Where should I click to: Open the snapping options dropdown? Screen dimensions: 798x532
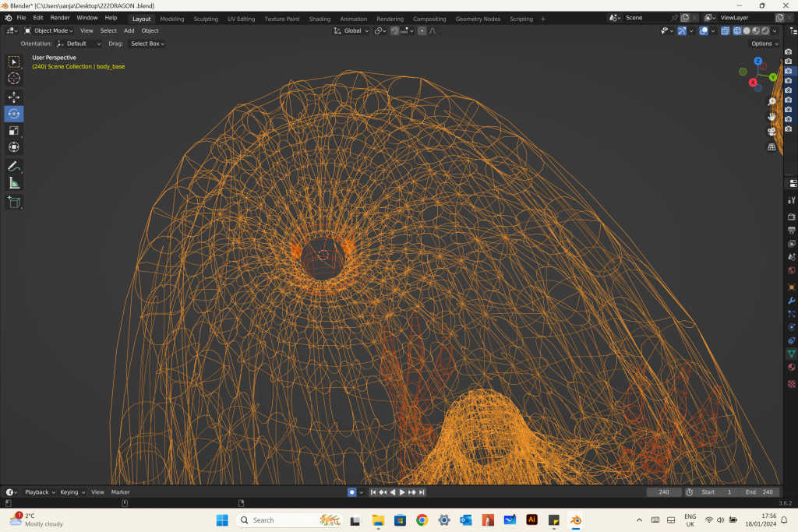point(407,31)
